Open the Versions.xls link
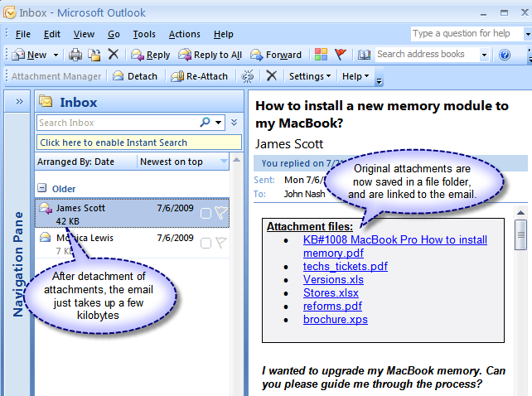Image resolution: width=532 pixels, height=396 pixels. coord(333,280)
